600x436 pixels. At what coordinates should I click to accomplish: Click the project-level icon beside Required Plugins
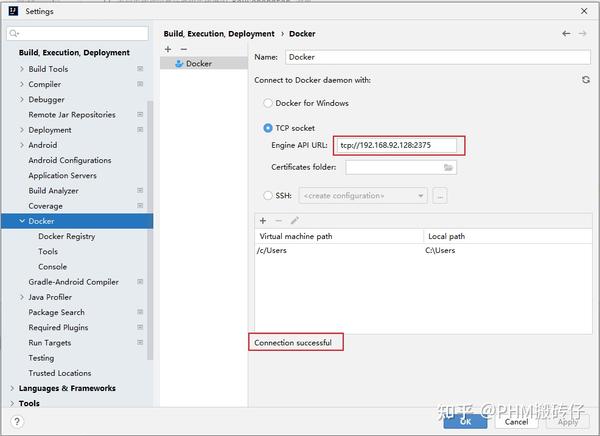pos(140,327)
